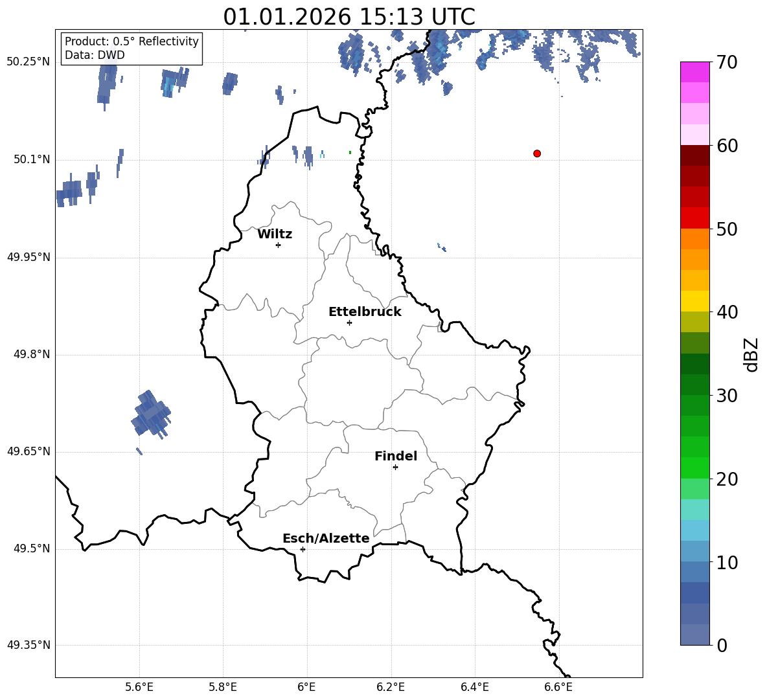Click the 60 value on the colorbar
Viewport: 767px width, 700px height.
(727, 146)
